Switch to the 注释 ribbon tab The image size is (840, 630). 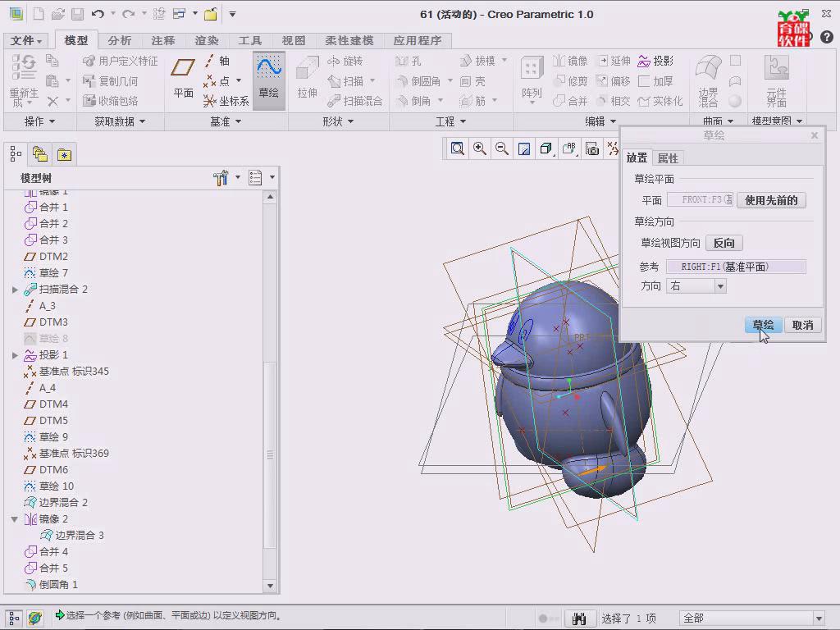tap(163, 40)
